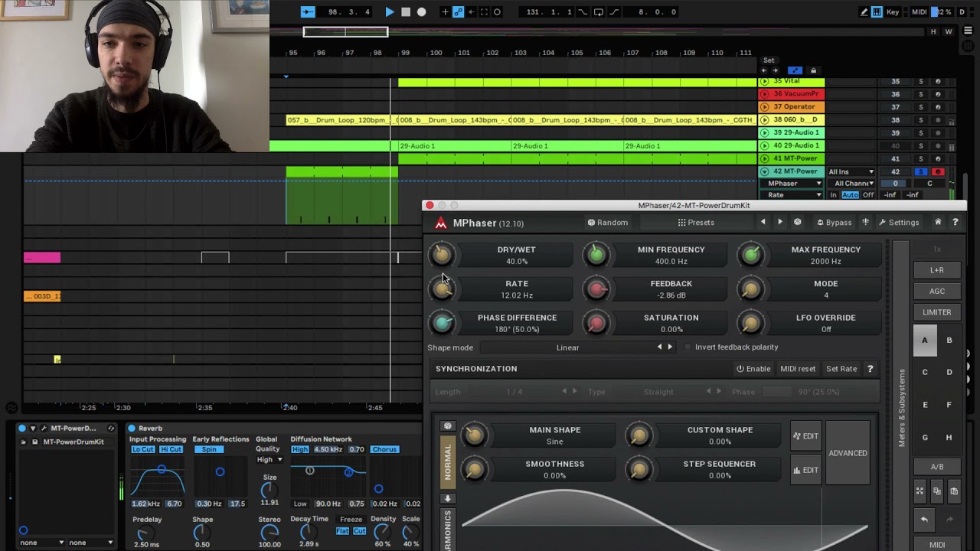The height and width of the screenshot is (551, 980).
Task: Open MPhaser automation device chooser
Action: coord(794,184)
